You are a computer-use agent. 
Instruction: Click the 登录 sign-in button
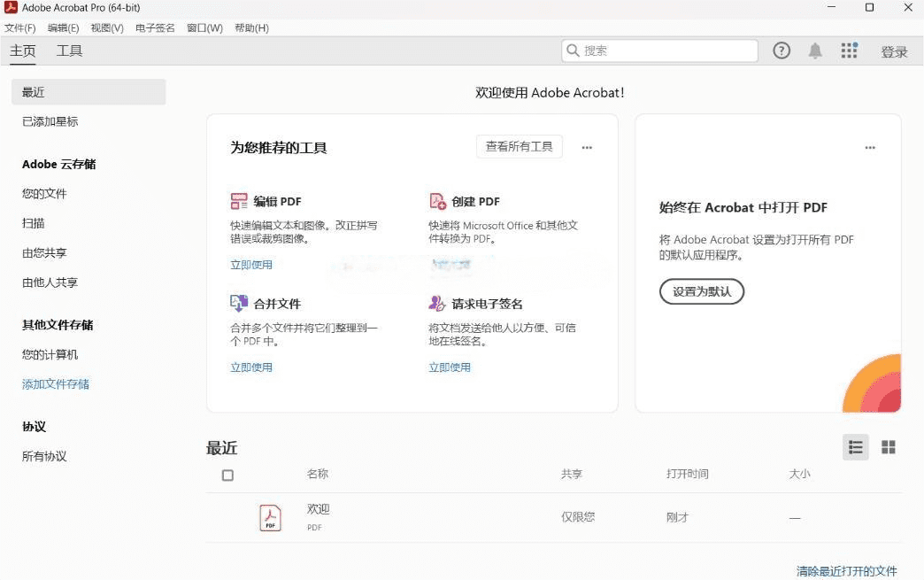894,52
